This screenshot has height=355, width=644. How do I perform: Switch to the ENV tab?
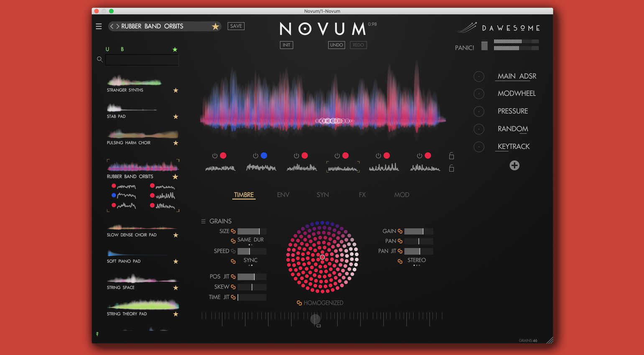point(283,195)
